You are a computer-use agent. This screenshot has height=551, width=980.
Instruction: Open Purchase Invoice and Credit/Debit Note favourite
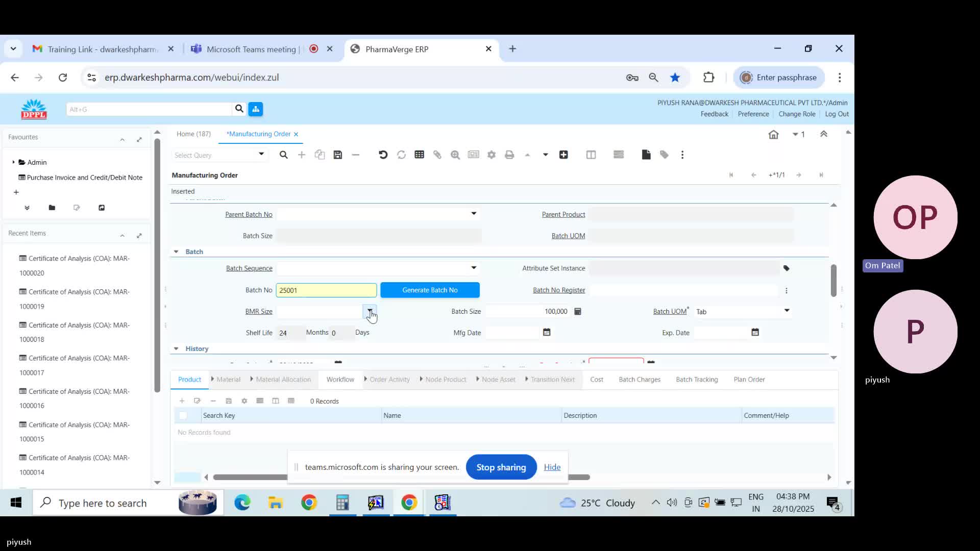(x=85, y=177)
